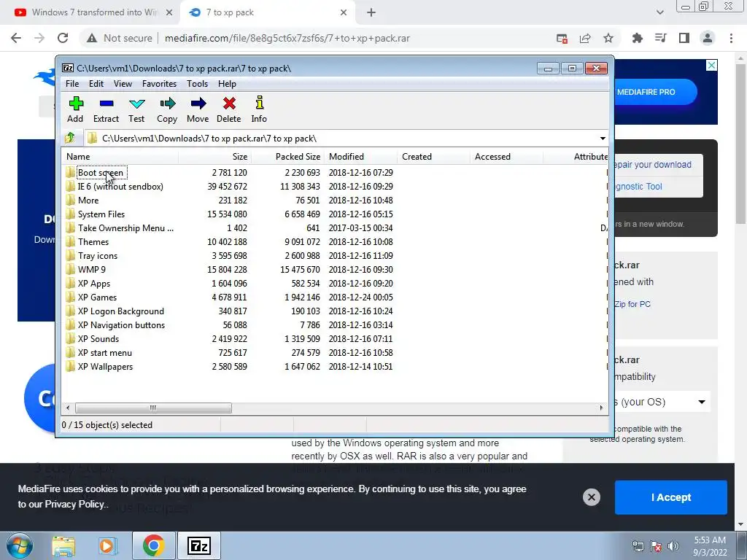Select the XP Apps folder
The width and height of the screenshot is (747, 560).
click(94, 284)
